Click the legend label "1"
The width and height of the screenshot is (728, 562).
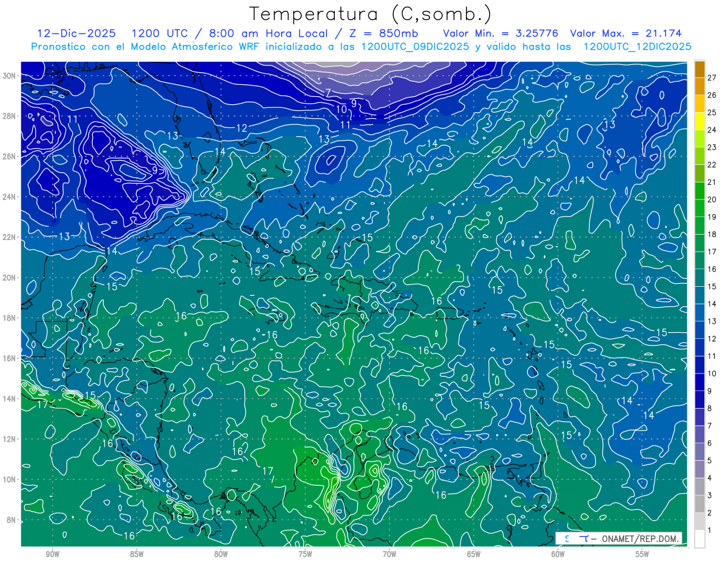point(710,530)
